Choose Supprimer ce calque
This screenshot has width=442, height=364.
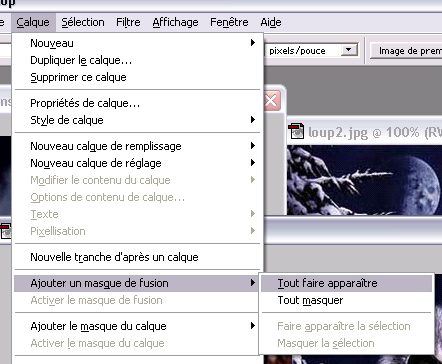coord(137,77)
